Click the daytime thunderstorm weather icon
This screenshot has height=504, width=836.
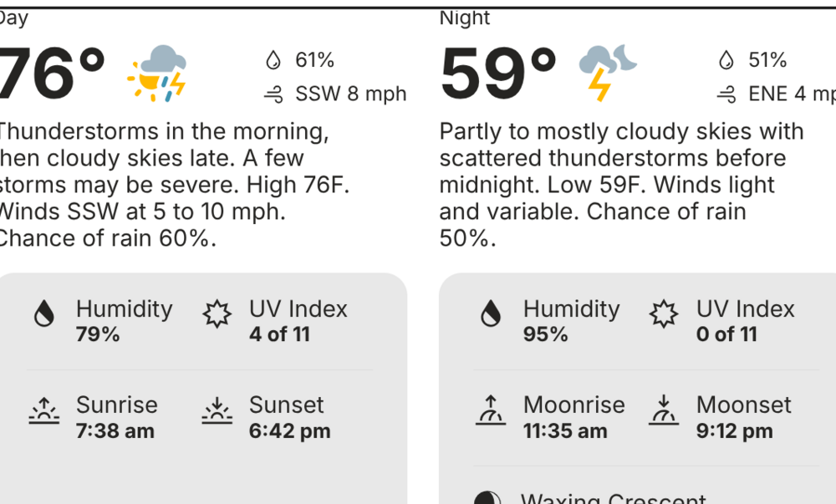(156, 74)
